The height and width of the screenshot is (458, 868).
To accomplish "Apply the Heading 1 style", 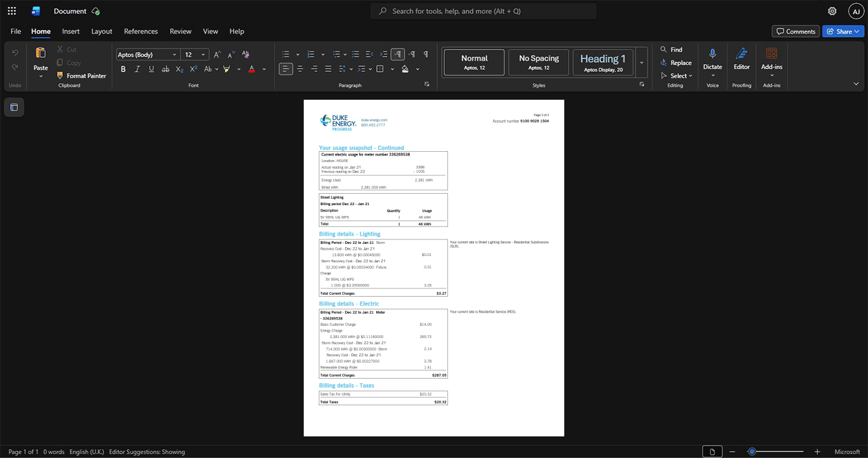I will tap(603, 62).
